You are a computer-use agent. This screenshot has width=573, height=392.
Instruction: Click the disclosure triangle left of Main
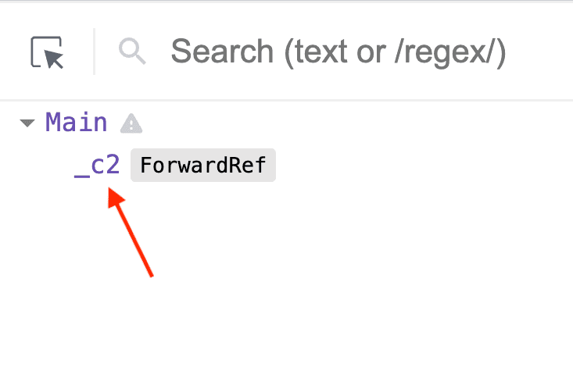click(27, 123)
